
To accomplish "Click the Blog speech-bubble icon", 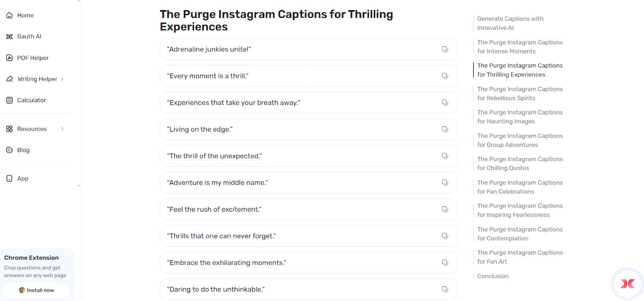I will point(9,150).
